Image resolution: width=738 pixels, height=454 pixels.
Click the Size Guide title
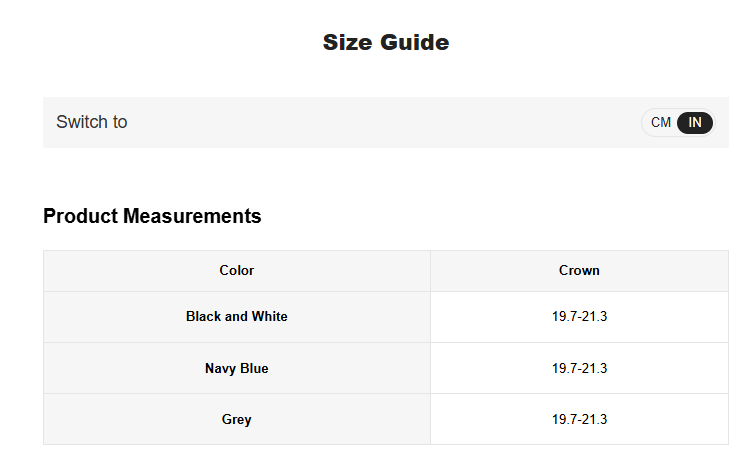click(385, 42)
